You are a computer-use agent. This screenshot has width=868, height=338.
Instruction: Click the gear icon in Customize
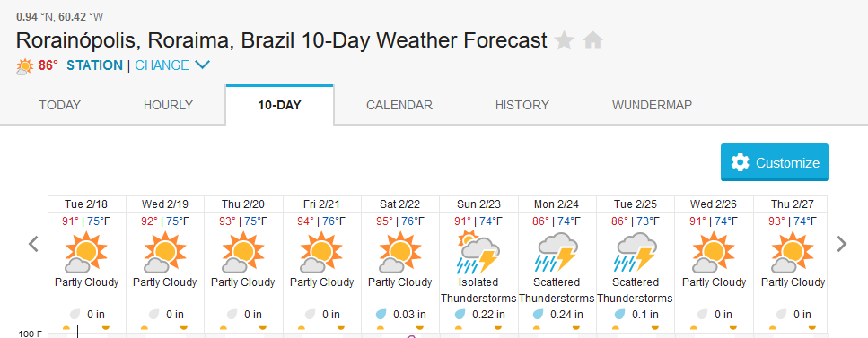(x=741, y=162)
